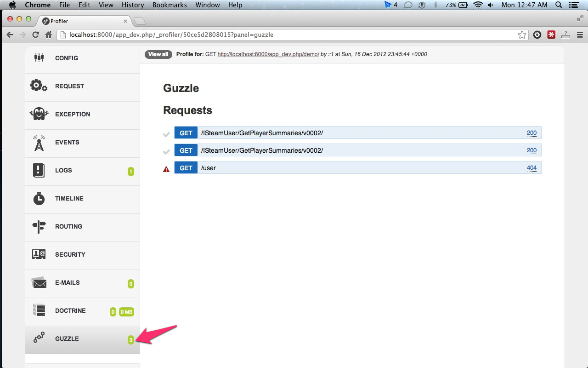Click the 200 status link of second request
The width and height of the screenshot is (588, 368).
[x=531, y=150]
